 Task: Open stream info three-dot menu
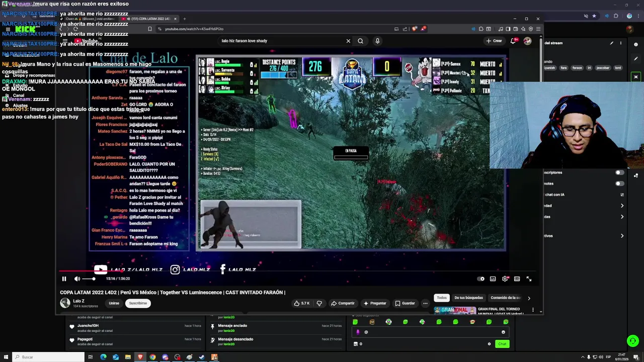(x=621, y=43)
